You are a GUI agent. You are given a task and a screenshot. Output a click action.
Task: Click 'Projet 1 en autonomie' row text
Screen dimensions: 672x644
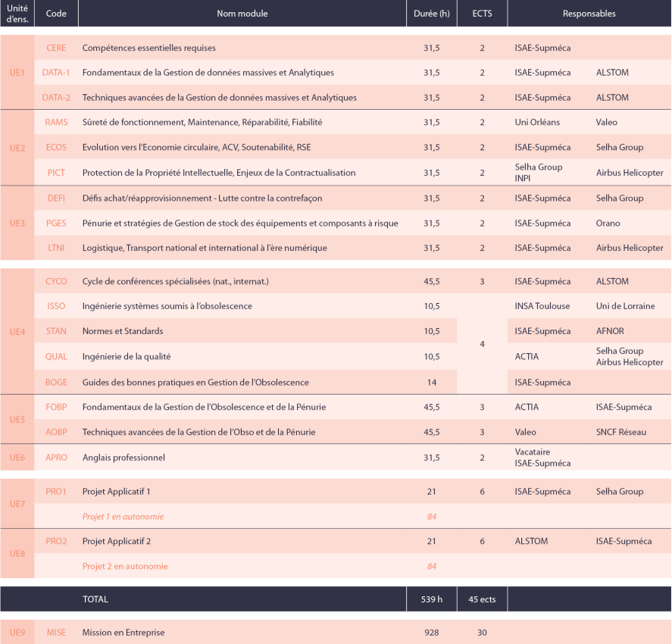click(x=123, y=517)
